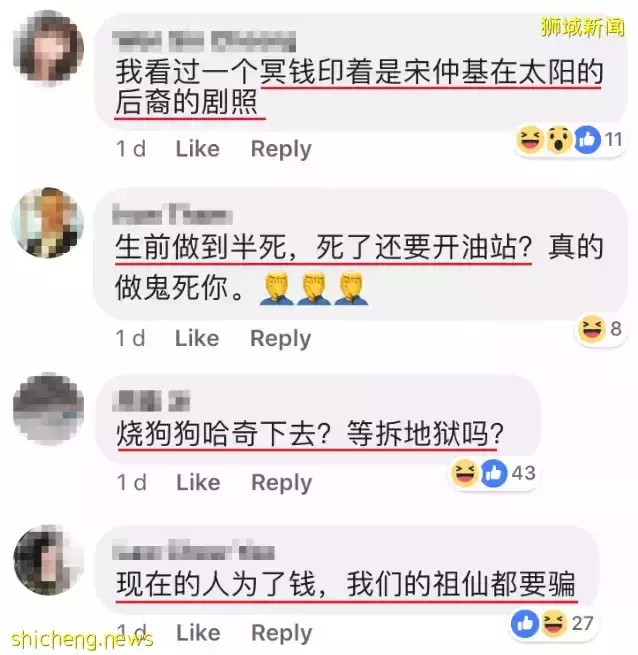The height and width of the screenshot is (655, 638).
Task: Click laughing emoji reaction with count 8
Action: click(x=592, y=329)
